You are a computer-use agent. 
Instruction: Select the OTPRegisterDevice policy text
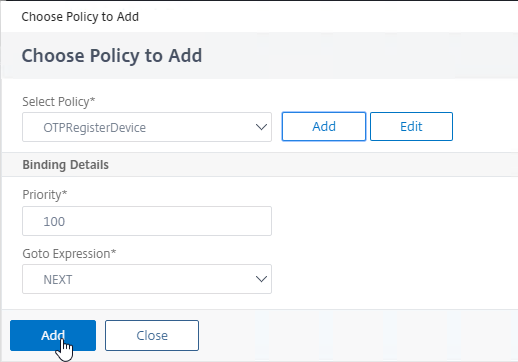coord(94,128)
